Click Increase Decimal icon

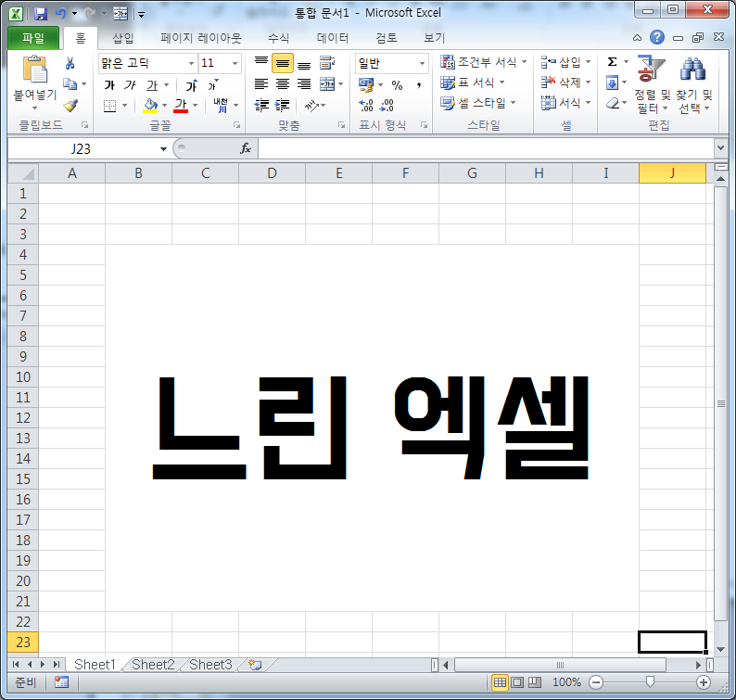(x=365, y=105)
